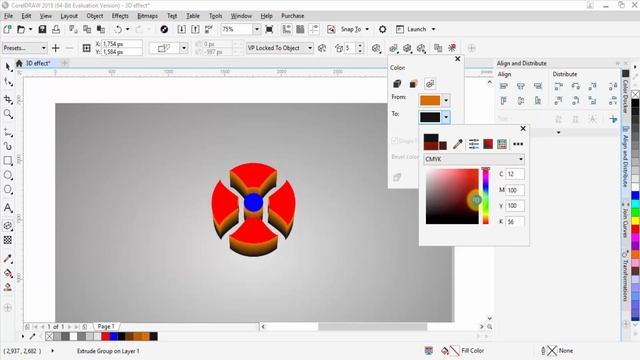The width and height of the screenshot is (640, 360).
Task: Select the Extrude effects tool in toolbox
Action: pyautogui.click(x=8, y=225)
